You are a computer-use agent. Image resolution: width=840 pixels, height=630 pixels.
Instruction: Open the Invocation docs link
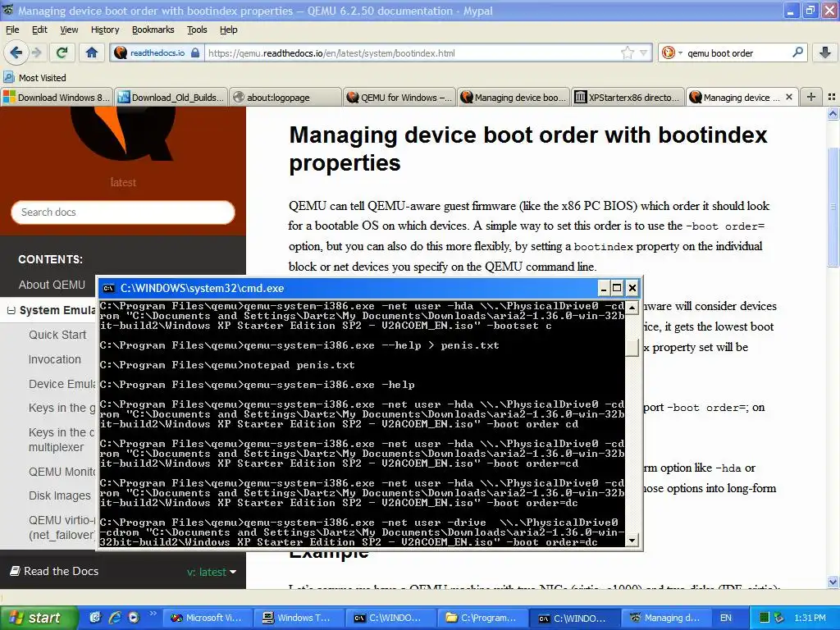(55, 359)
